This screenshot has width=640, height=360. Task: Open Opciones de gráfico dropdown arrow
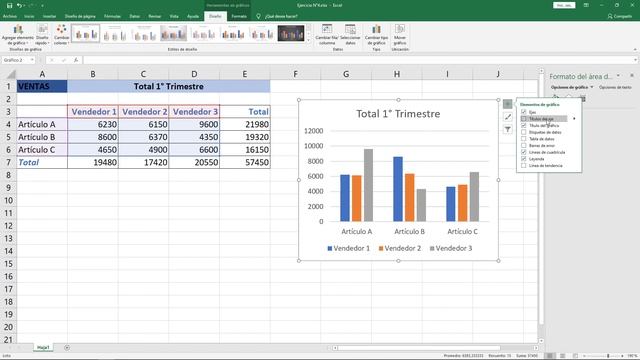592,87
